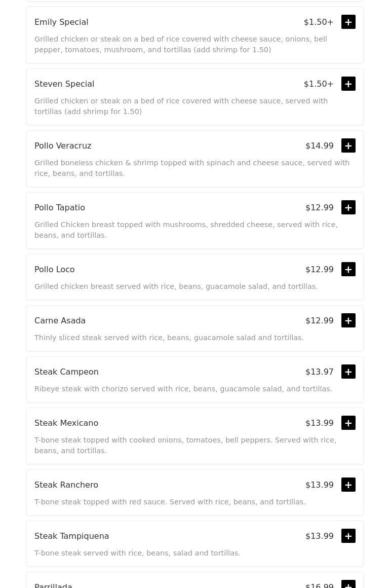Click the Steven Special description text
Image resolution: width=390 pixels, height=588 pixels.
coord(181,106)
